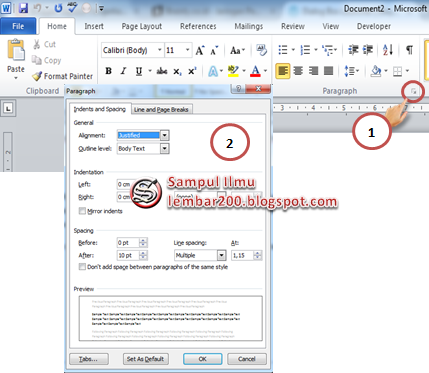The height and width of the screenshot is (373, 429).
Task: Click the Save icon in quick access toolbar
Action: click(x=23, y=8)
